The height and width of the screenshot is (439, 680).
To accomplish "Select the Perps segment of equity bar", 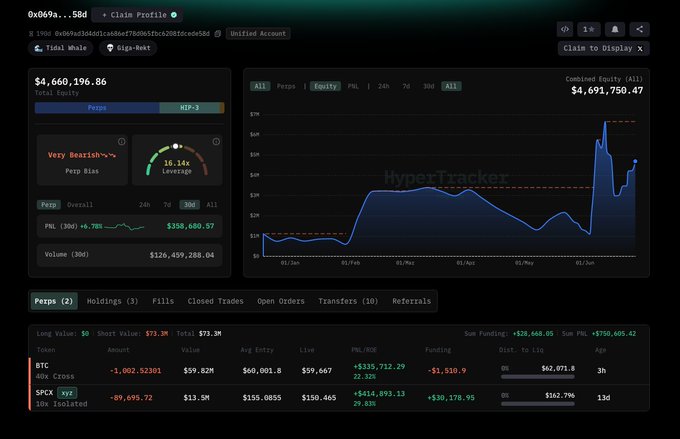I will click(97, 108).
